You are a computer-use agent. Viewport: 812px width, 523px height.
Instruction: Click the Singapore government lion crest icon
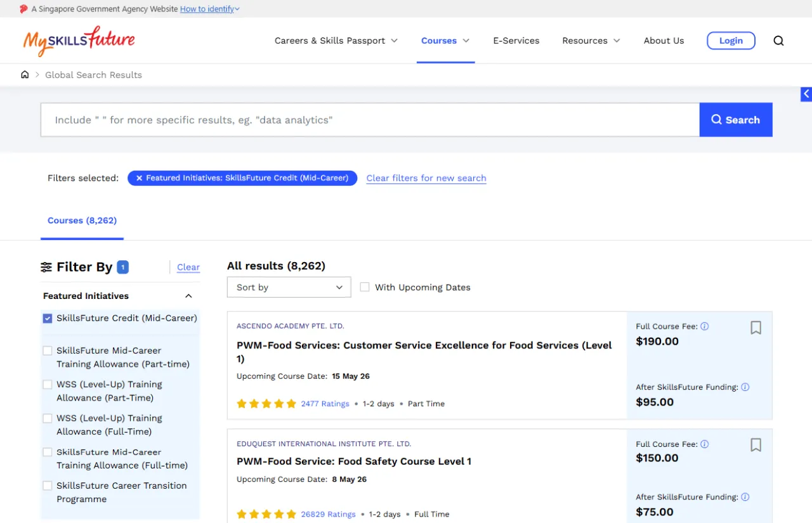(24, 9)
